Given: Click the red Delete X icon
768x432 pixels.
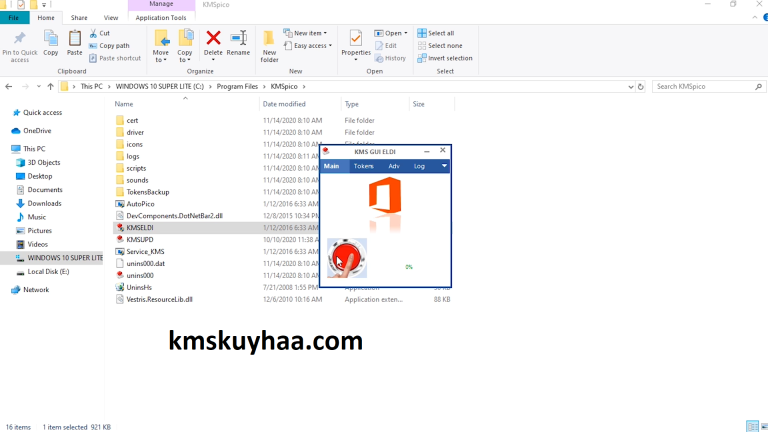Looking at the screenshot, I should 213,37.
